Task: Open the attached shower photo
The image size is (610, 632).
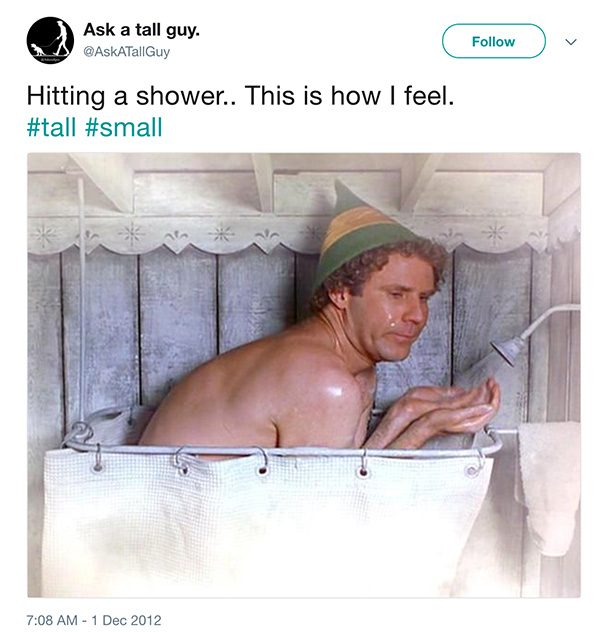Action: (304, 375)
